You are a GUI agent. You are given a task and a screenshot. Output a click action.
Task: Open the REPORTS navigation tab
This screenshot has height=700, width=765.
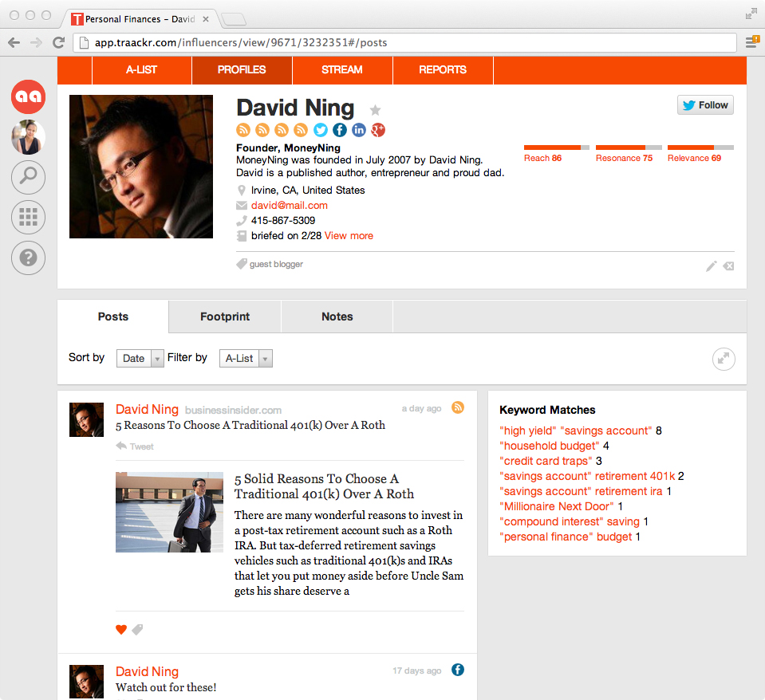[443, 70]
